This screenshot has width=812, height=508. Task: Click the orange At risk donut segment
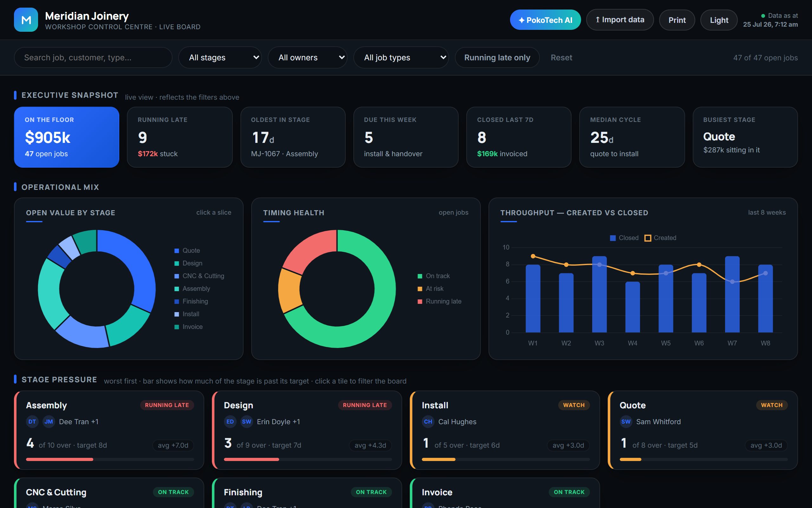tap(289, 291)
